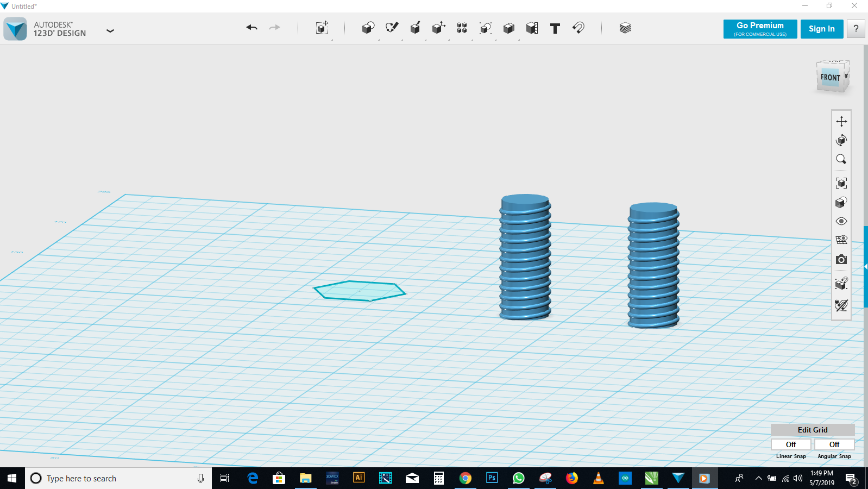Open the Transform tool
The height and width of the screenshot is (489, 868).
pyautogui.click(x=322, y=28)
